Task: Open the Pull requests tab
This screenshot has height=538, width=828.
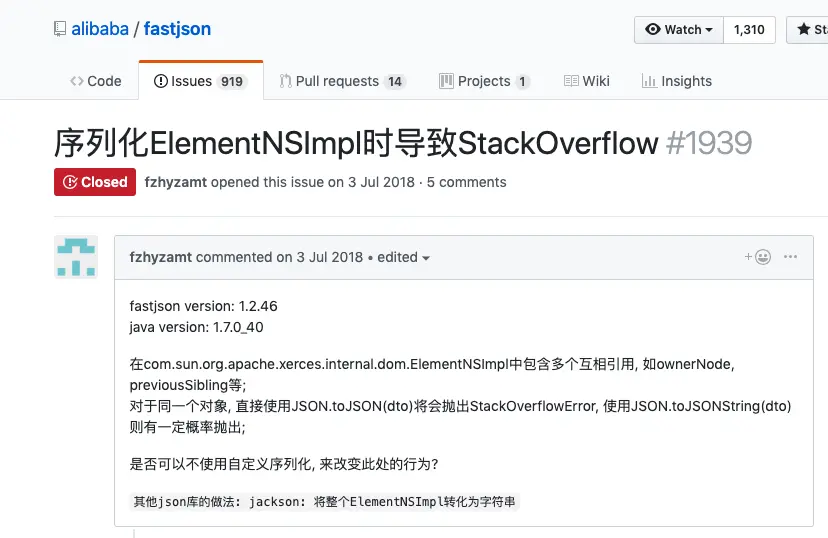Action: pos(342,81)
